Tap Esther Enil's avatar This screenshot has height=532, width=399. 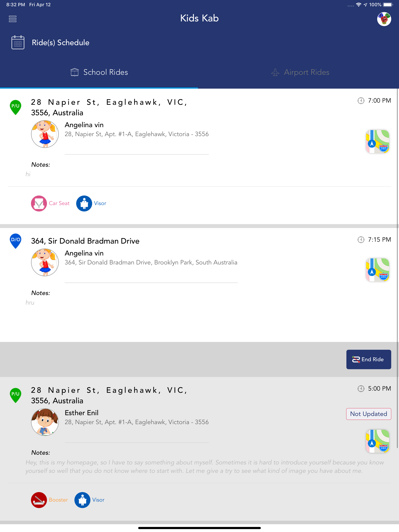(45, 422)
